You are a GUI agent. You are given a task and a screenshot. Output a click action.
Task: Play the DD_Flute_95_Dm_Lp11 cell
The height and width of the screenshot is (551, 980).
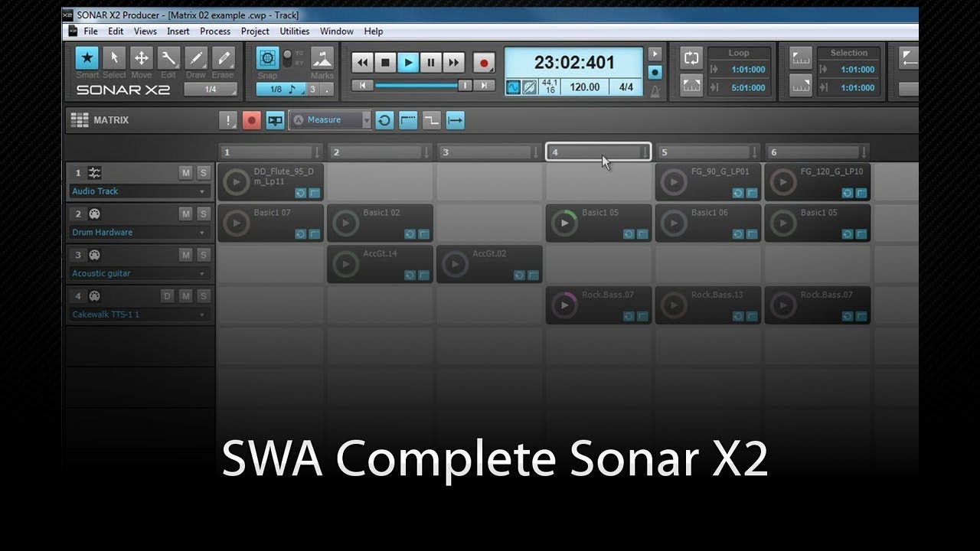tap(236, 182)
